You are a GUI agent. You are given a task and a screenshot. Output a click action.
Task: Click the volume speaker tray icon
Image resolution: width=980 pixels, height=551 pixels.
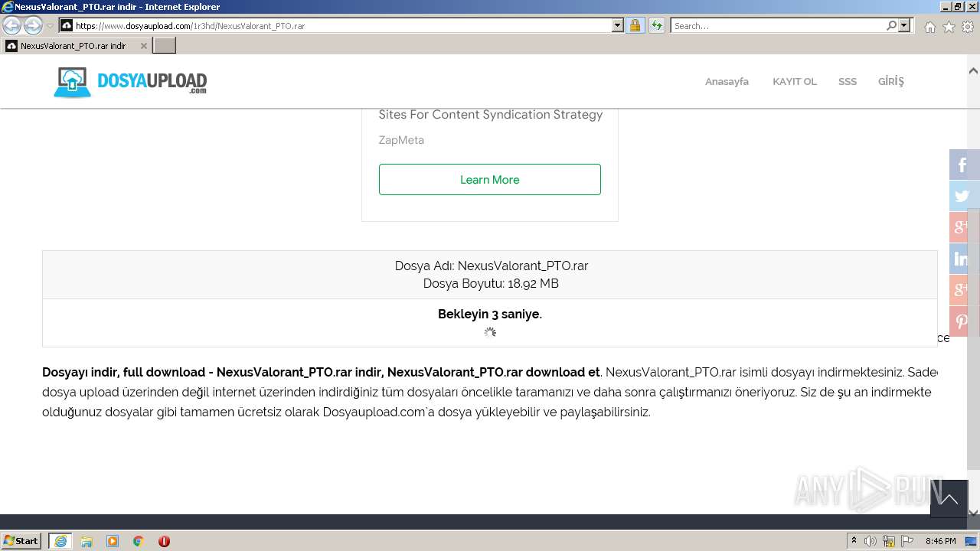click(x=871, y=541)
